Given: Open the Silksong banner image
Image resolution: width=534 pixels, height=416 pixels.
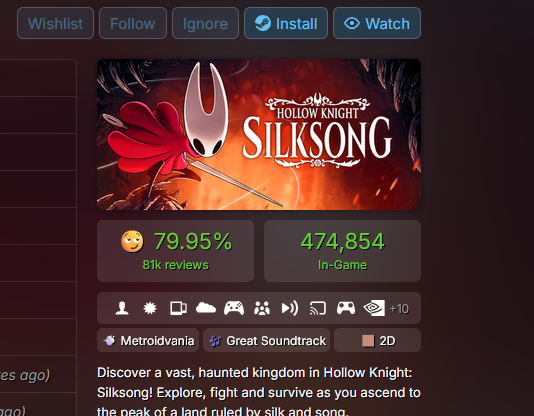Looking at the screenshot, I should [259, 134].
